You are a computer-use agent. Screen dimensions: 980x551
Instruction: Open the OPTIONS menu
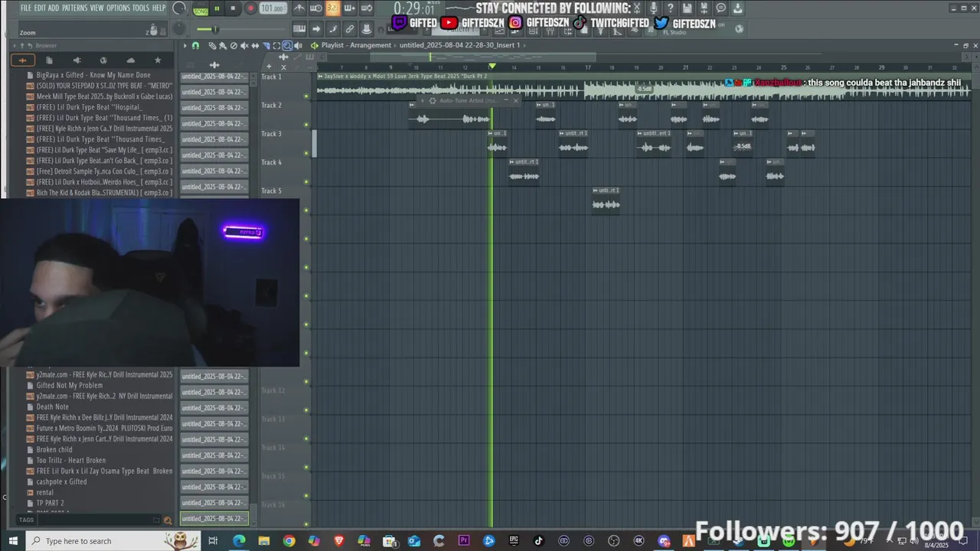click(x=118, y=8)
